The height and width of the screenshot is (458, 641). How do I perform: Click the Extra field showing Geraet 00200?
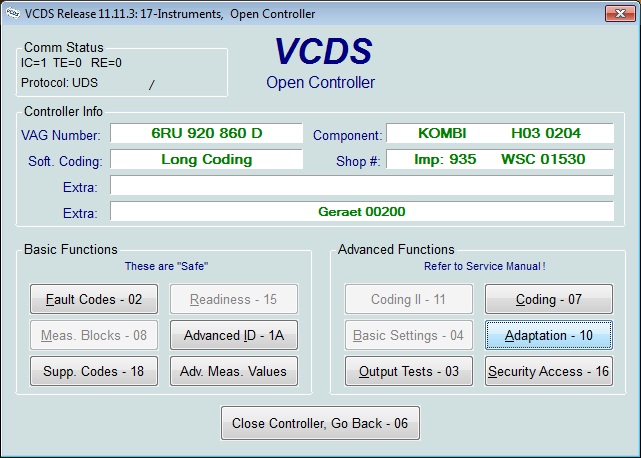coord(361,211)
